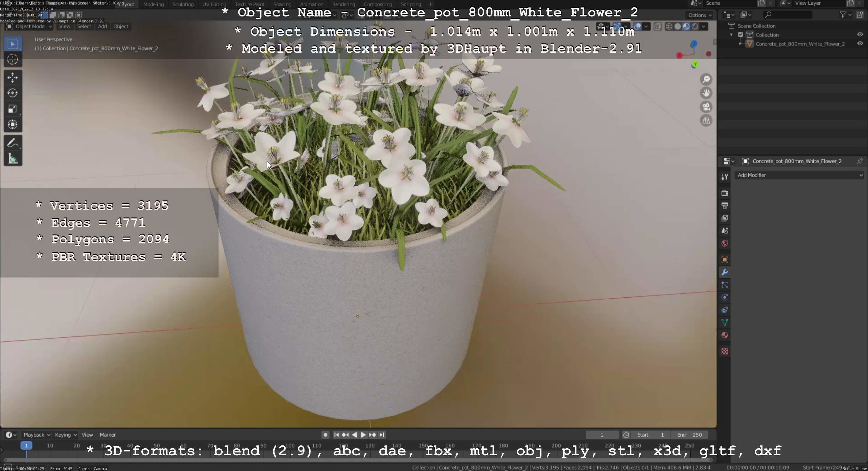Switch to Wireframe shading mode
The image size is (868, 471).
669,27
